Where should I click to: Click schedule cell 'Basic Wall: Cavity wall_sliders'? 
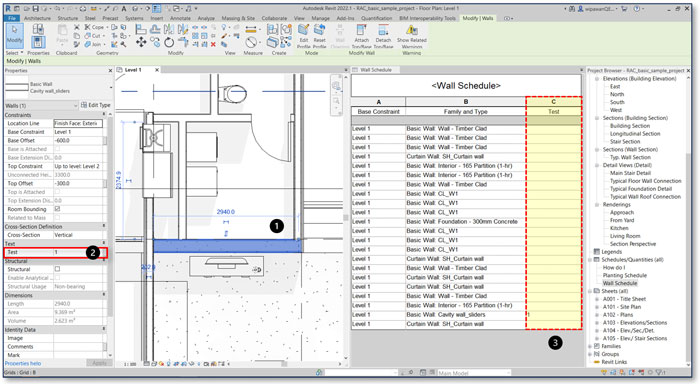pos(466,315)
